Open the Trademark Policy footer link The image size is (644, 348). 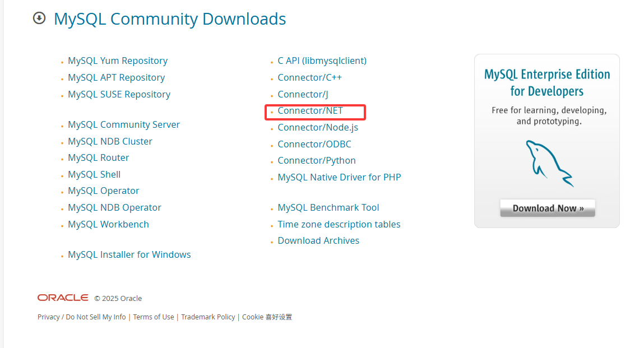208,317
